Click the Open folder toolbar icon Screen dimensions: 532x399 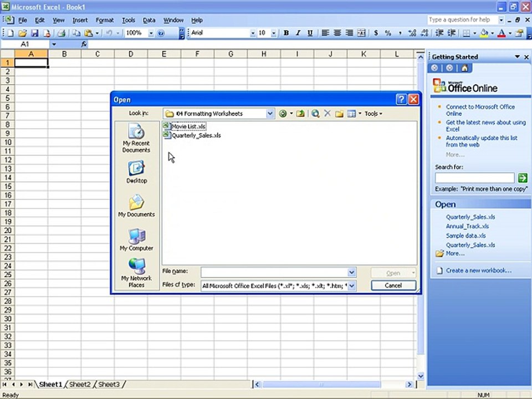tap(22, 33)
